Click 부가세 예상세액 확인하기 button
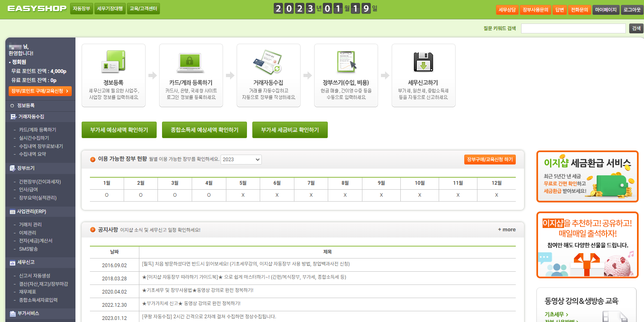 (x=119, y=130)
